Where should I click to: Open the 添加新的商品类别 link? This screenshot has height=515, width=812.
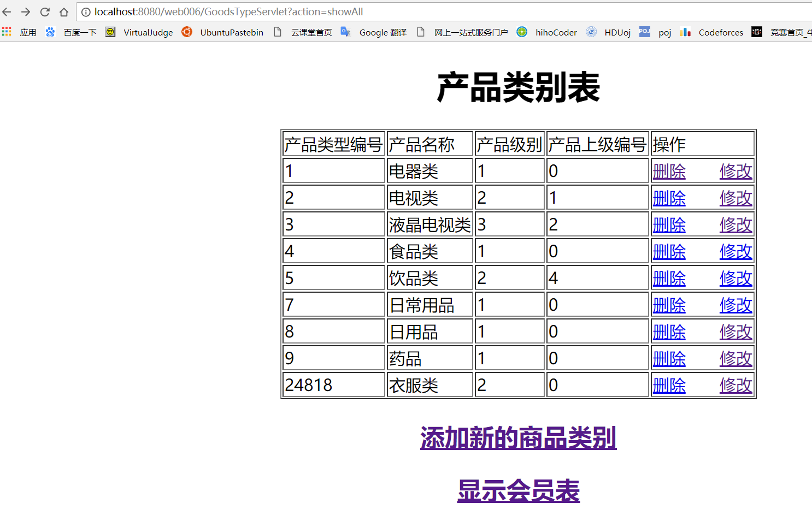519,438
